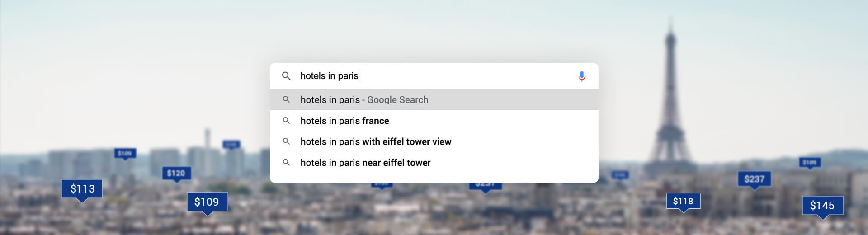Click the $113 price marker

pyautogui.click(x=82, y=188)
